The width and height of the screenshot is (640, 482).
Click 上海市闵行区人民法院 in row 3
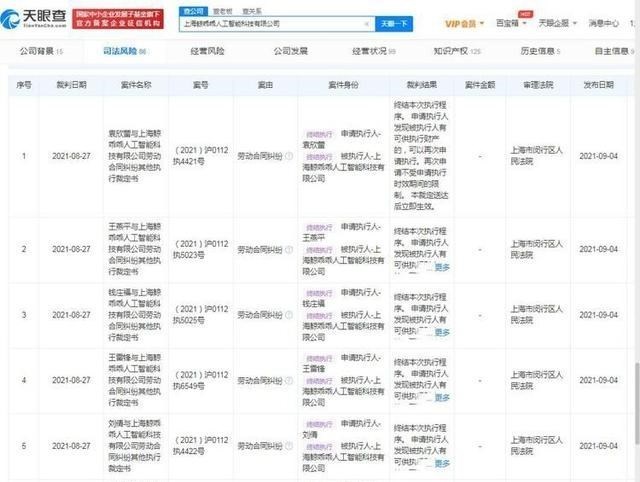537,315
